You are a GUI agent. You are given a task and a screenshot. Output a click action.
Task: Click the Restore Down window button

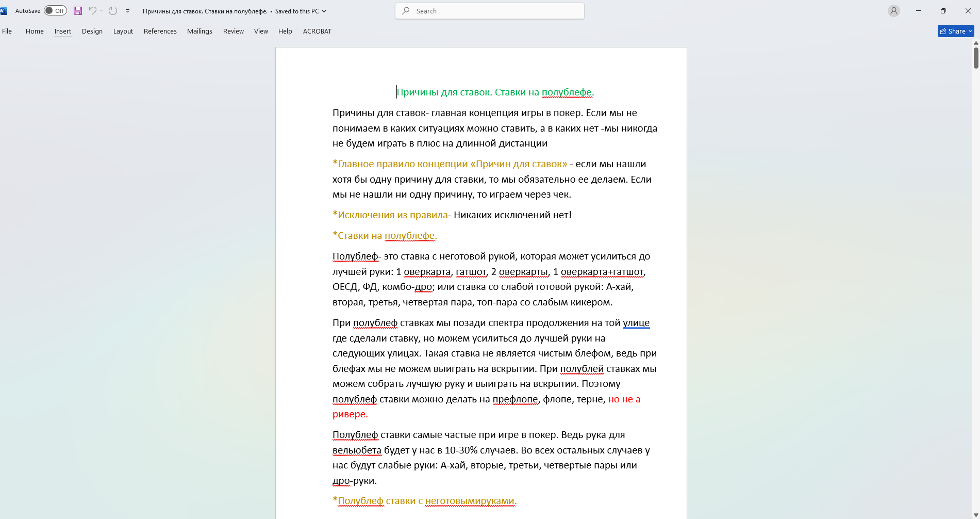pos(943,11)
